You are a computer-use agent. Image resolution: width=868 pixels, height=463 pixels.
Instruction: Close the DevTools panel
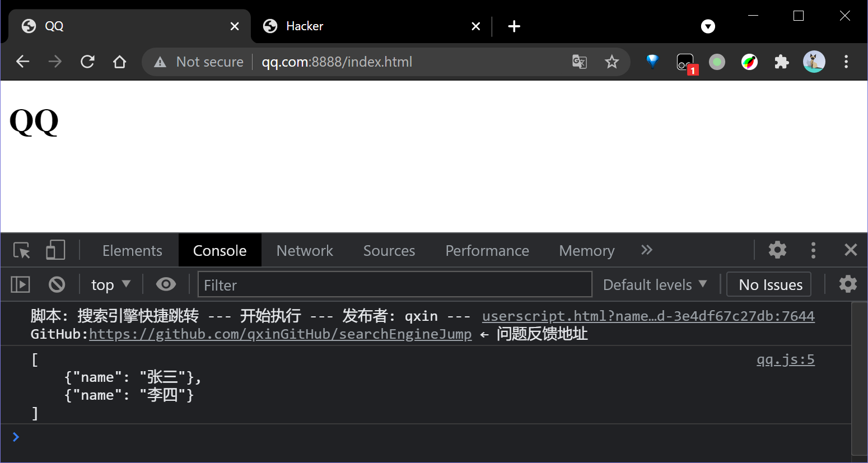click(851, 250)
